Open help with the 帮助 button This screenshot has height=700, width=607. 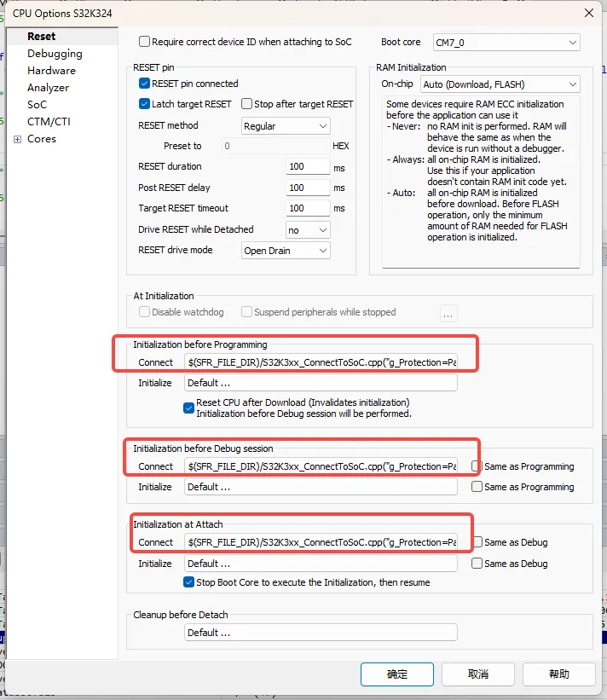pyautogui.click(x=558, y=674)
